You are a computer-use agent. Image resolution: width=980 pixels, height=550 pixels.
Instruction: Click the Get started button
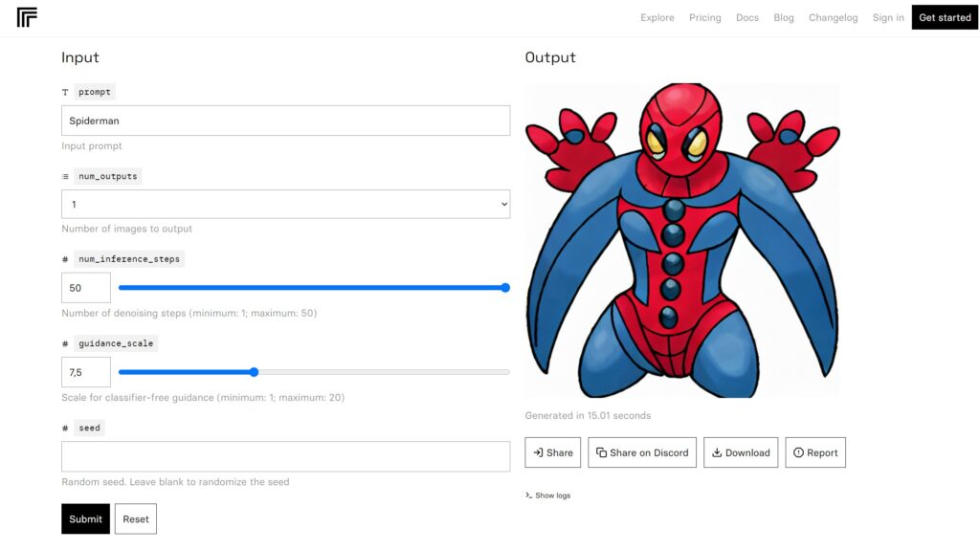945,17
